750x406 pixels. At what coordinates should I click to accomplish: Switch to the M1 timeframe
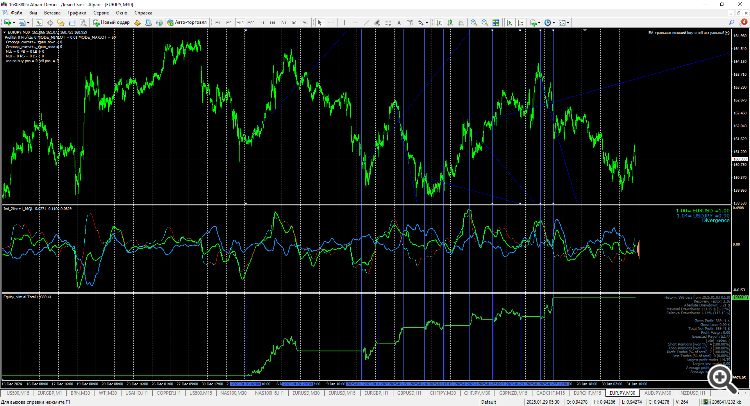pyautogui.click(x=218, y=22)
